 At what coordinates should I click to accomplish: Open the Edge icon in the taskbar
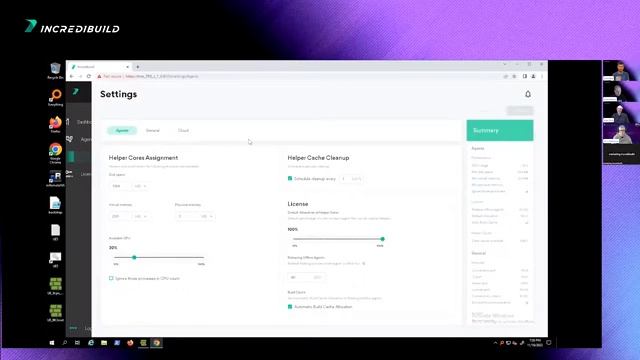91,343
